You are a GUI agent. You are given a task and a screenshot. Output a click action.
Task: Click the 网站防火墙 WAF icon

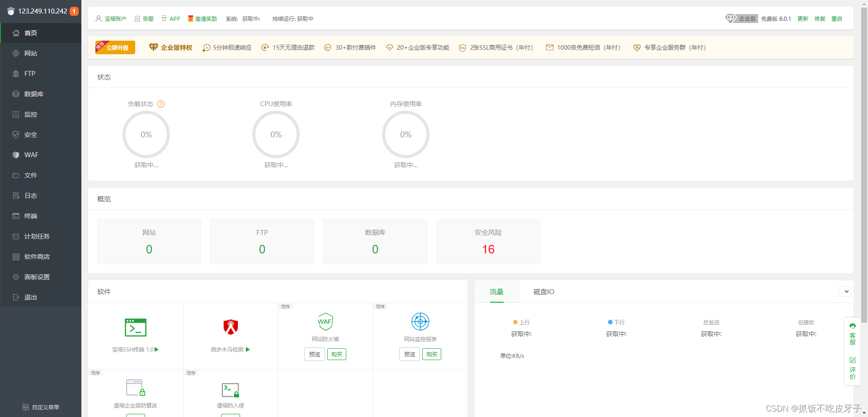(325, 322)
